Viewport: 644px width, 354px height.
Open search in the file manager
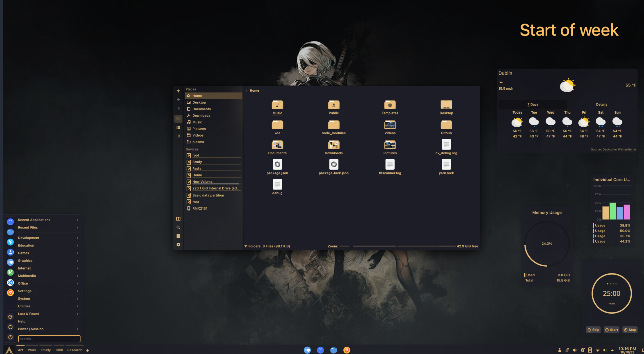(178, 227)
